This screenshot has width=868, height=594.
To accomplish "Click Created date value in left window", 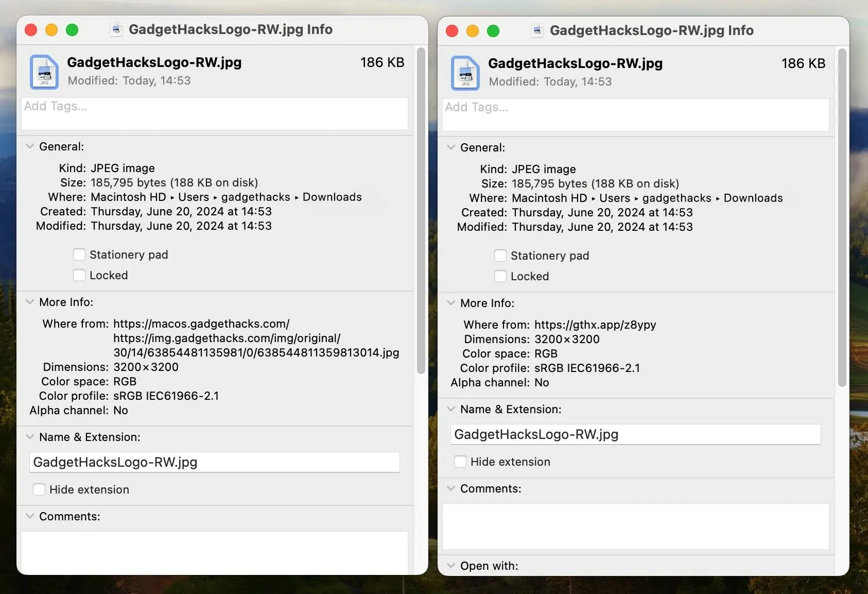I will coord(181,211).
